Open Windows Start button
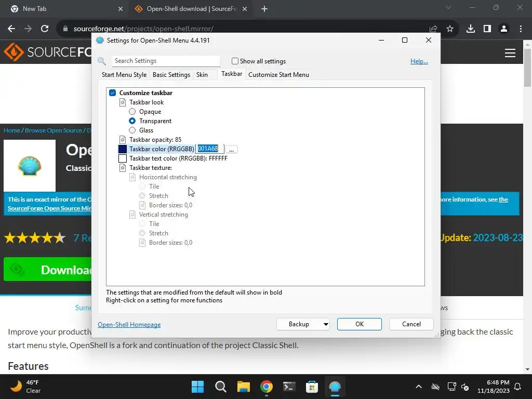Viewport: 532px width, 399px height. [197, 387]
